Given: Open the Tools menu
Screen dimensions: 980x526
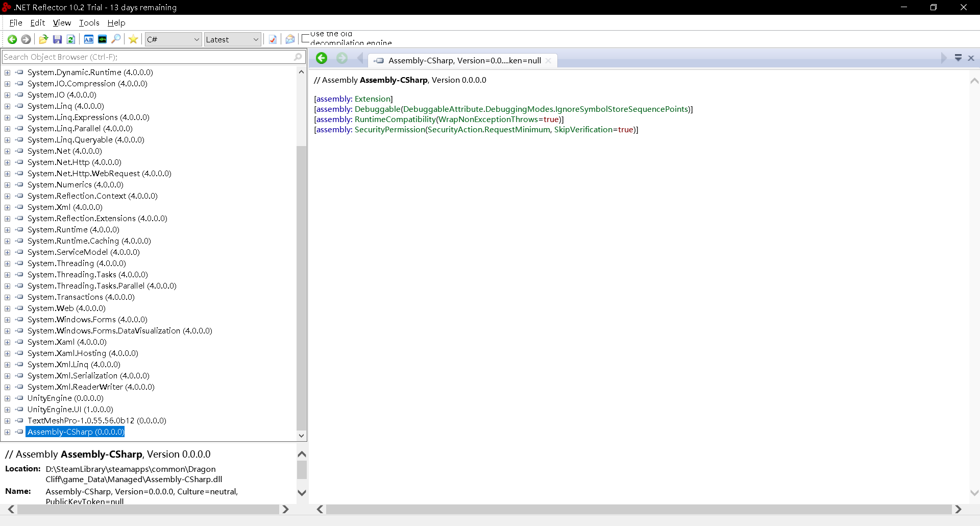Looking at the screenshot, I should pyautogui.click(x=89, y=22).
